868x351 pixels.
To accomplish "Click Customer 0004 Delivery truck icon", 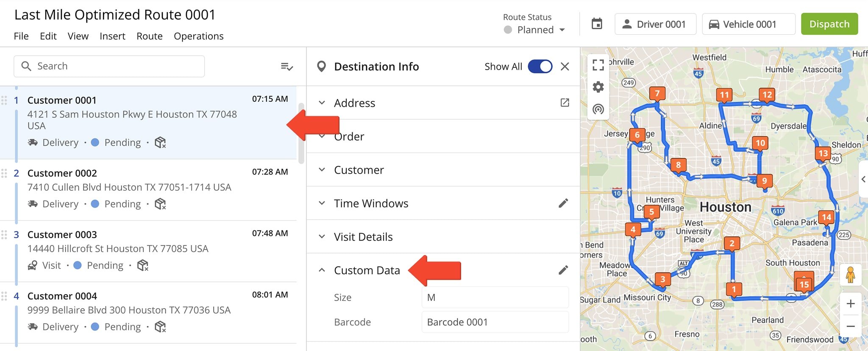I will click(x=33, y=327).
